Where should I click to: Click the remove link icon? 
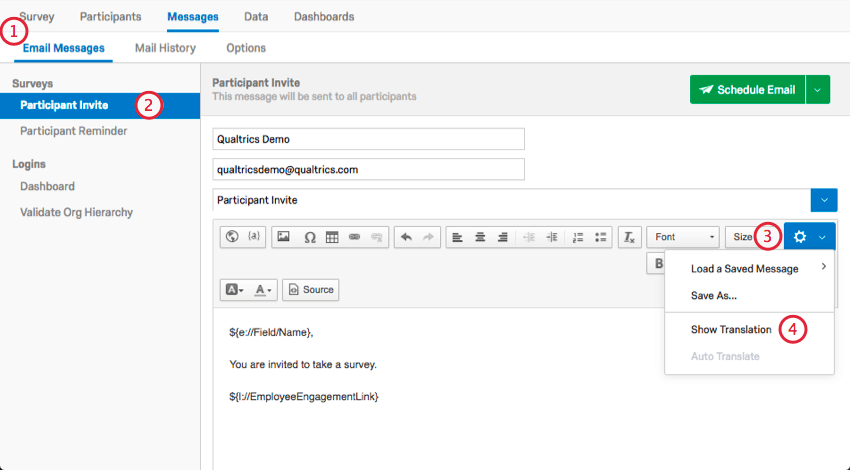tap(377, 237)
